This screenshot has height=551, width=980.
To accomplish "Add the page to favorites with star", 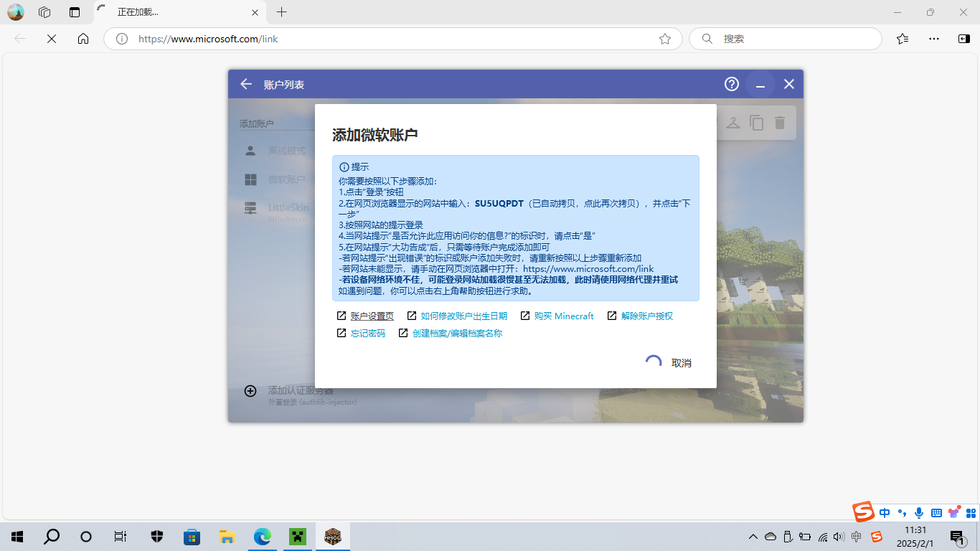I will [665, 39].
